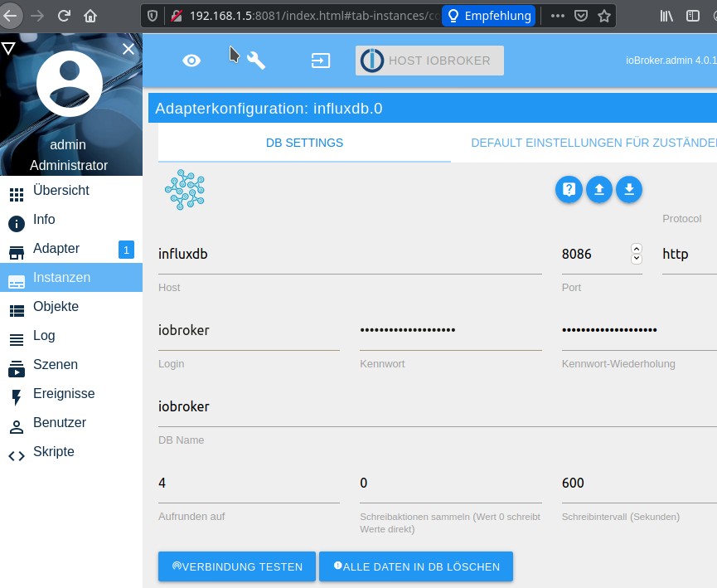Increase the Port value with the up stepper
Viewport: 717px width, 588px height.
pos(637,248)
